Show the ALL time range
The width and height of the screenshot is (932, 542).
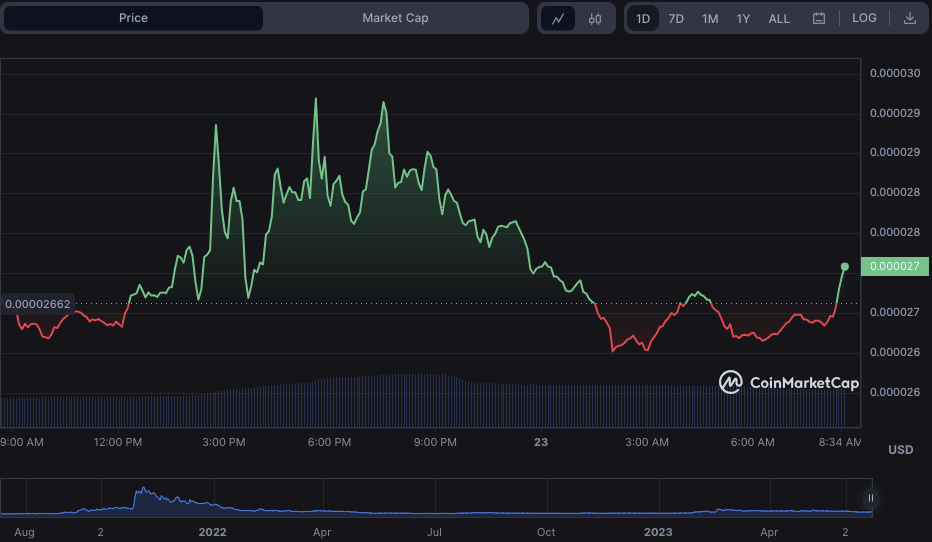tap(779, 18)
